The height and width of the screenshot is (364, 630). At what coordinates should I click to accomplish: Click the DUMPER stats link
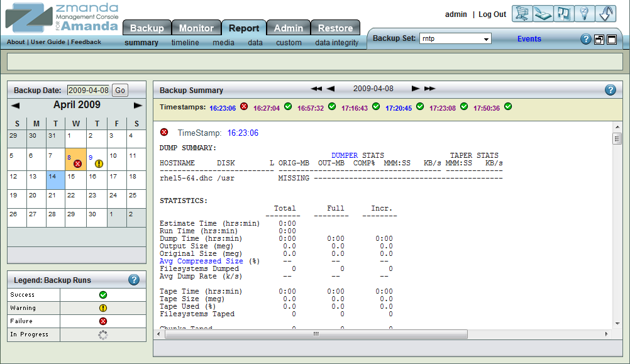(345, 155)
